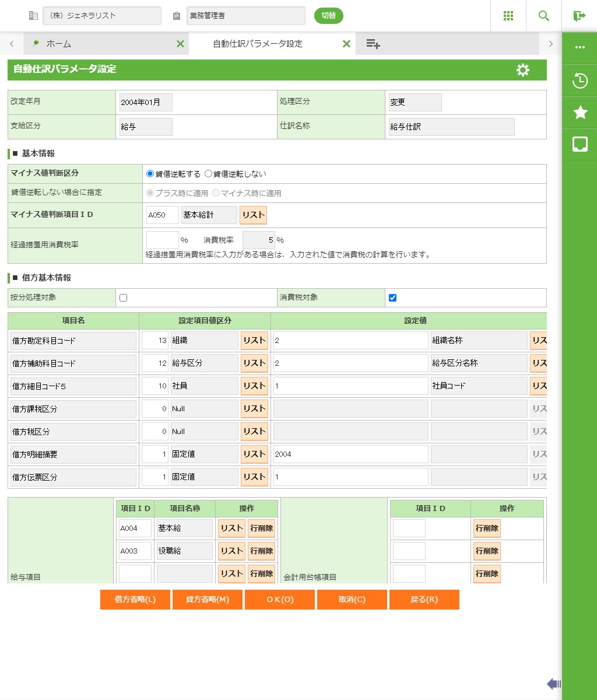This screenshot has width=597, height=700.
Task: Enable the 按分処理対象 checkbox
Action: (x=123, y=297)
